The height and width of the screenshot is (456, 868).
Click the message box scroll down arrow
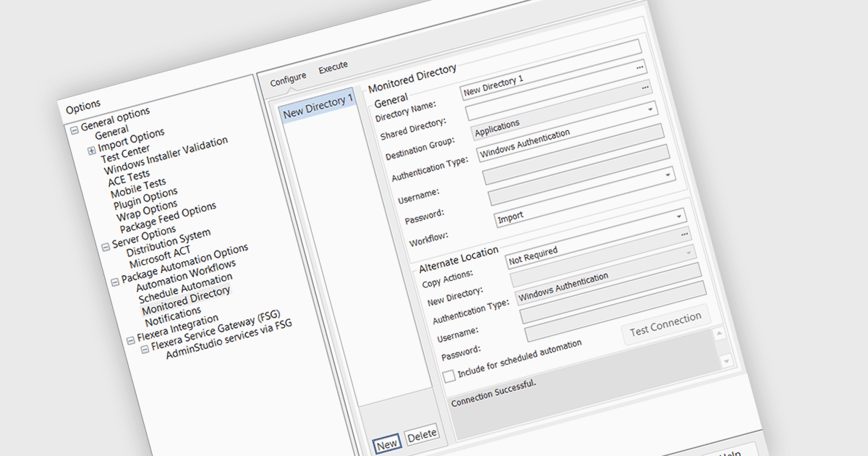tap(726, 360)
